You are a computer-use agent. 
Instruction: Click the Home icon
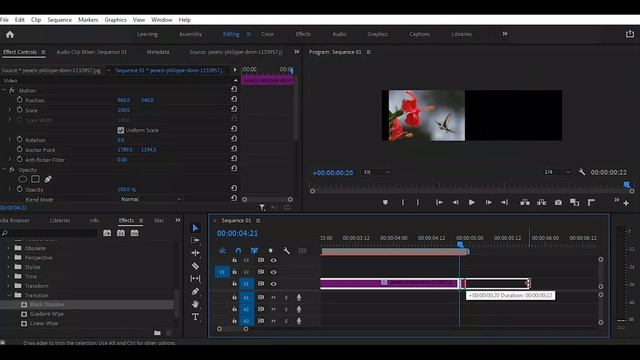click(x=10, y=34)
